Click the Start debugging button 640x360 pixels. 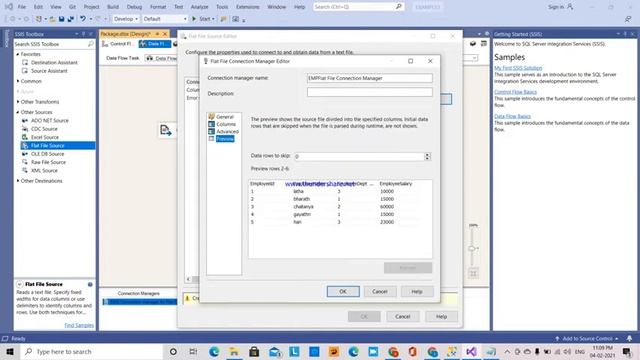click(203, 19)
